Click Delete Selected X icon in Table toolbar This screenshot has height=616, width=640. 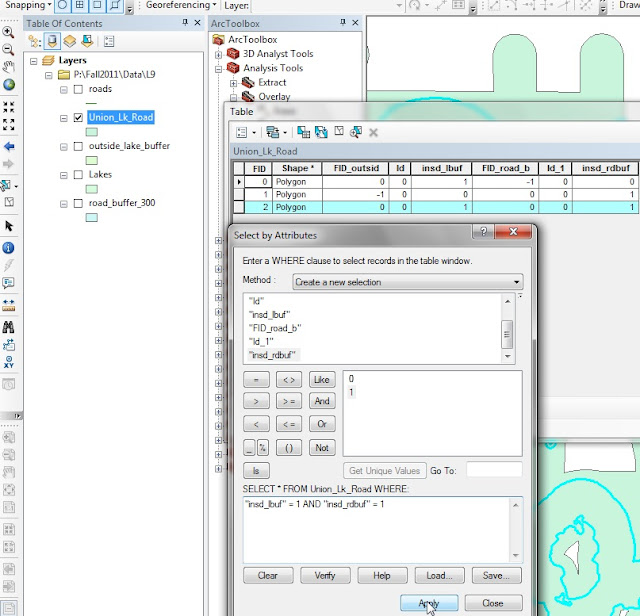pyautogui.click(x=373, y=132)
